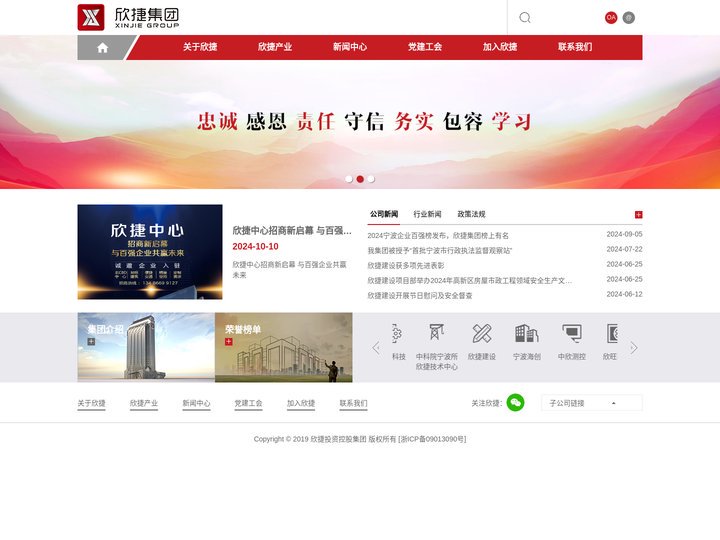Switch to 行业新闻 tab
The width and height of the screenshot is (720, 540).
(x=427, y=214)
